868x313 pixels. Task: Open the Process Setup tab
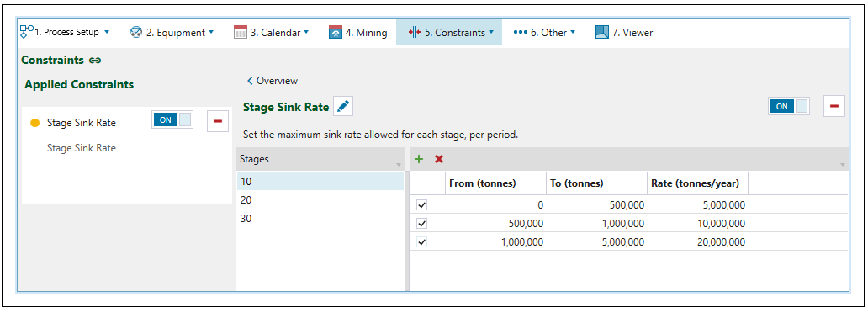[x=65, y=32]
